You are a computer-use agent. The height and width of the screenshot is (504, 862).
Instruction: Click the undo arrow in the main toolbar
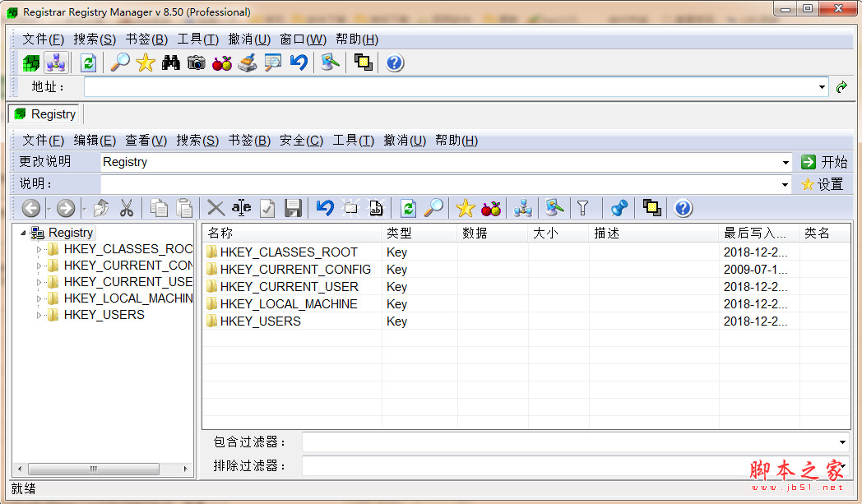tap(299, 62)
